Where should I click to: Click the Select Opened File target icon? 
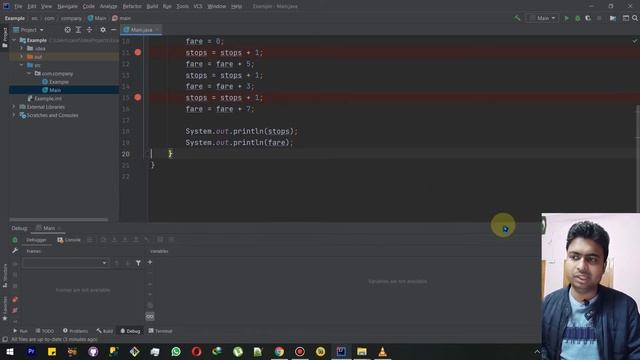67,30
